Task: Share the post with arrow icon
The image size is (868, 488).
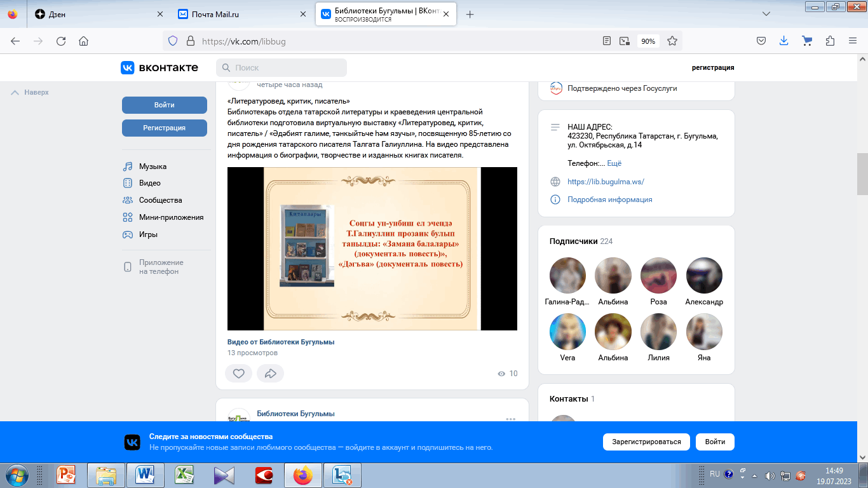Action: click(x=270, y=374)
